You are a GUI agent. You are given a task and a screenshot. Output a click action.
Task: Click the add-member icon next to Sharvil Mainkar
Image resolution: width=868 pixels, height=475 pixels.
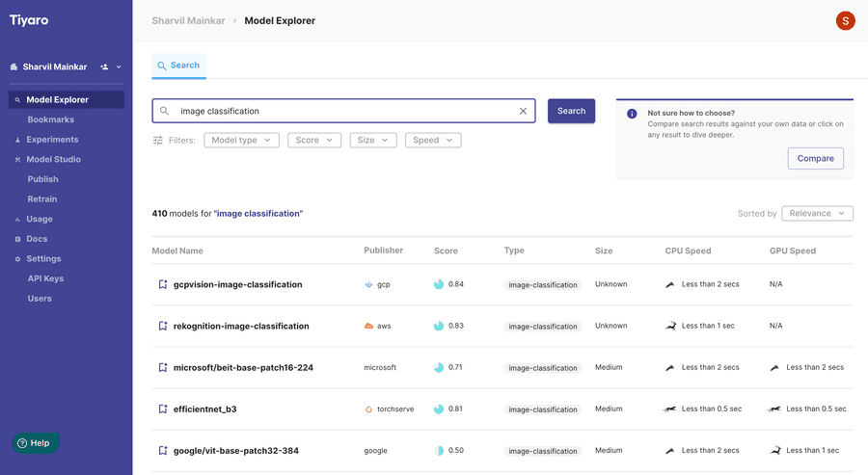tap(104, 66)
